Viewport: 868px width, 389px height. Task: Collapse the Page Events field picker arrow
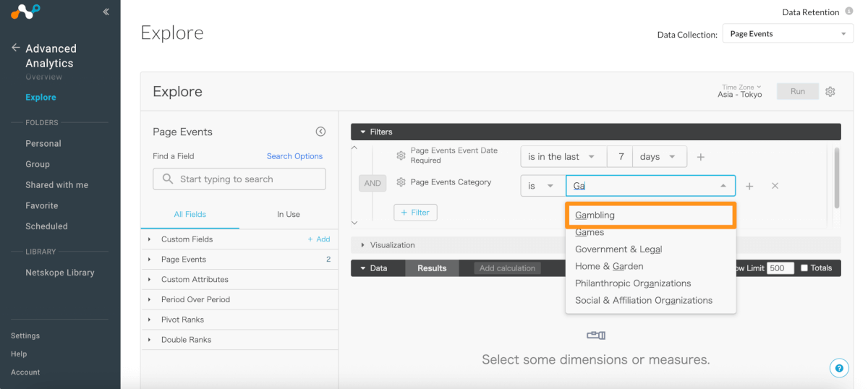[320, 132]
